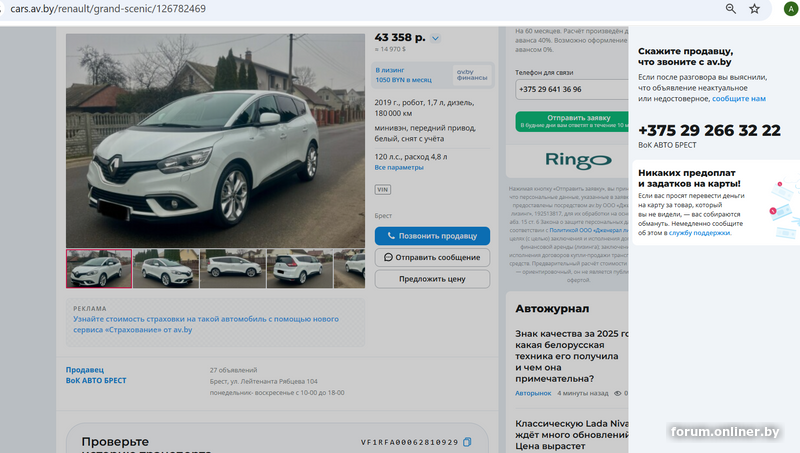
Task: Click the Ringo logo banner
Action: pyautogui.click(x=578, y=160)
